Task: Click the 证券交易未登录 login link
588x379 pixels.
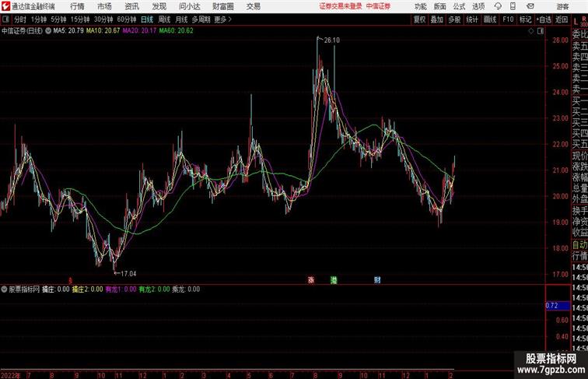Action: tap(341, 6)
